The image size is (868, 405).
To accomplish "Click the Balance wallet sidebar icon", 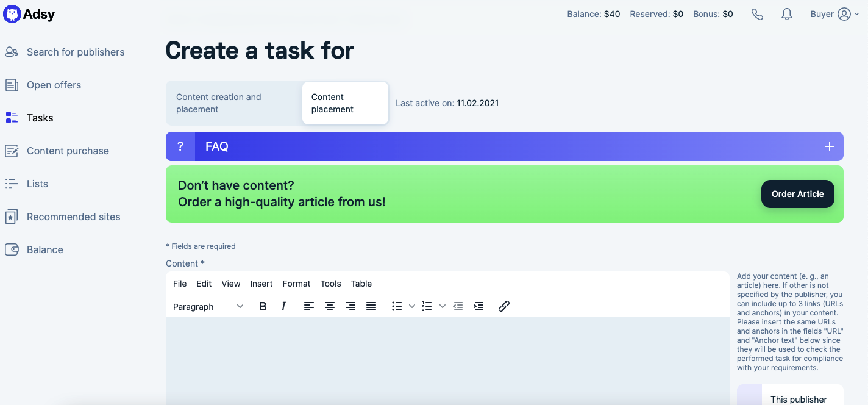I will point(12,249).
